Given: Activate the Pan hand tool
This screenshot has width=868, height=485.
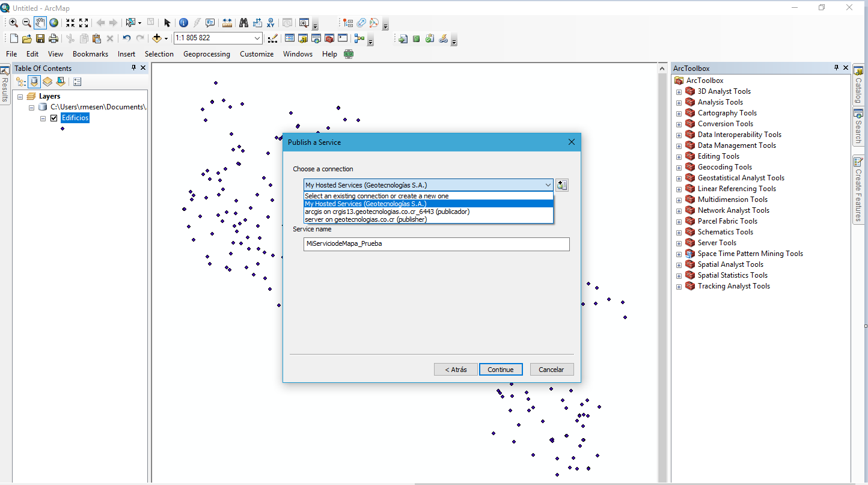Looking at the screenshot, I should (x=40, y=23).
